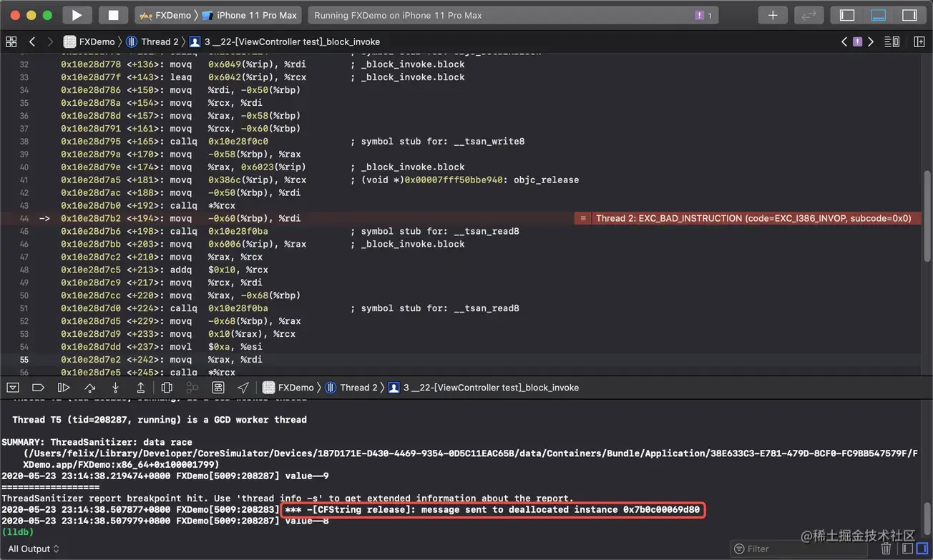The image size is (933, 560).
Task: Toggle breakpoints activation in debug bar
Action: (x=38, y=388)
